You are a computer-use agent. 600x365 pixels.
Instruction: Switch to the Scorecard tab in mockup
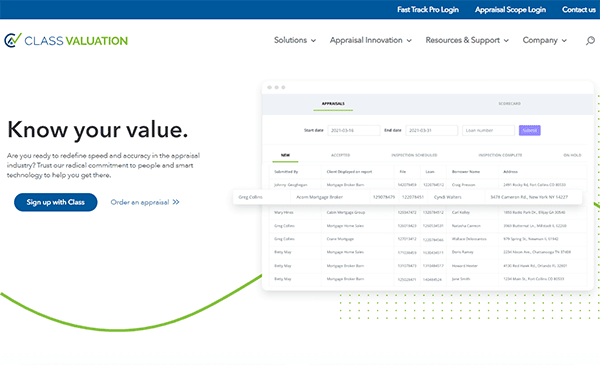coord(509,104)
